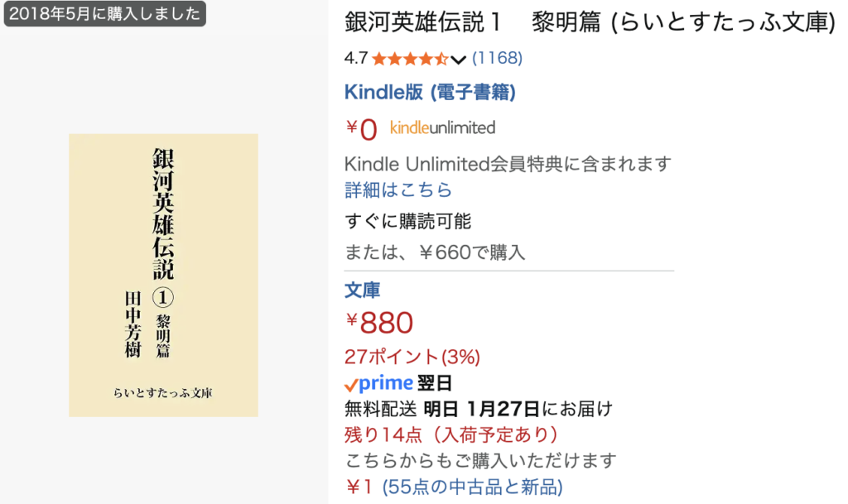Click the Kindle Unlimited会員特典に含まれます text
Image resolution: width=848 pixels, height=504 pixels.
coord(507,164)
